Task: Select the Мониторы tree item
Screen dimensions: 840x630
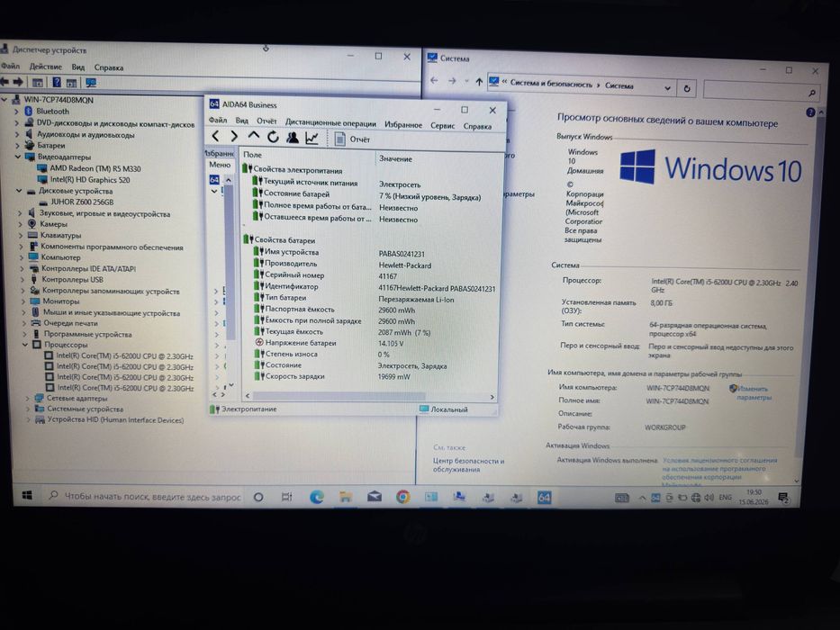Action: [61, 301]
